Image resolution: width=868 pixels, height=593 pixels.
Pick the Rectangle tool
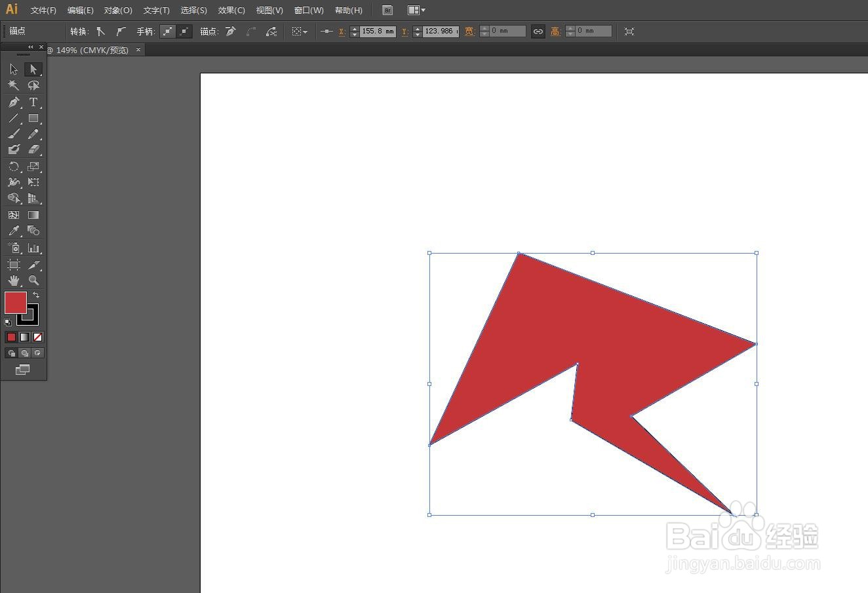33,119
